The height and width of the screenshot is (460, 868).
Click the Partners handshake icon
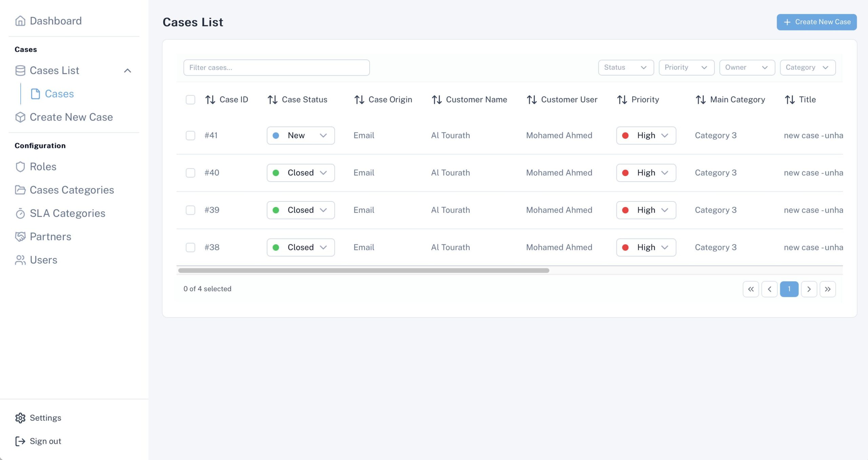[20, 236]
